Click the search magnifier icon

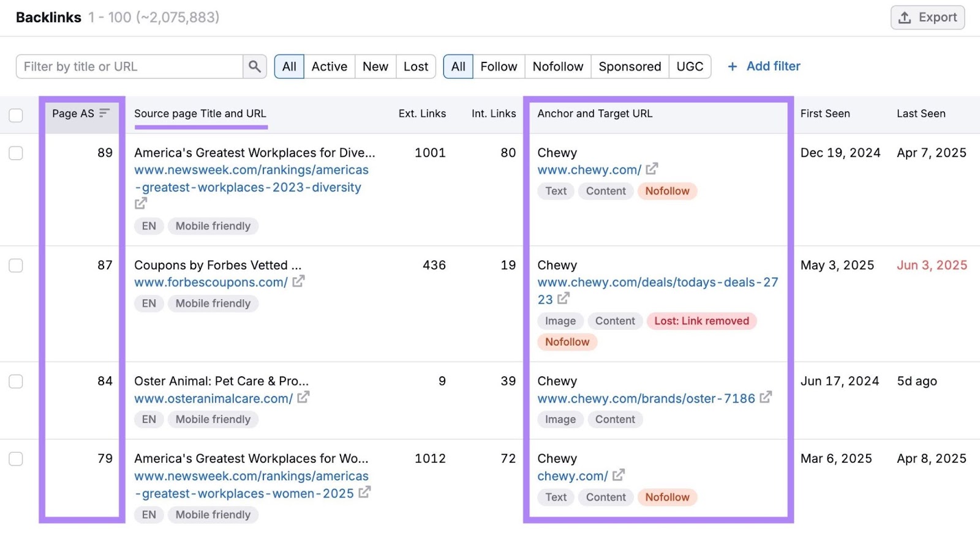tap(255, 67)
